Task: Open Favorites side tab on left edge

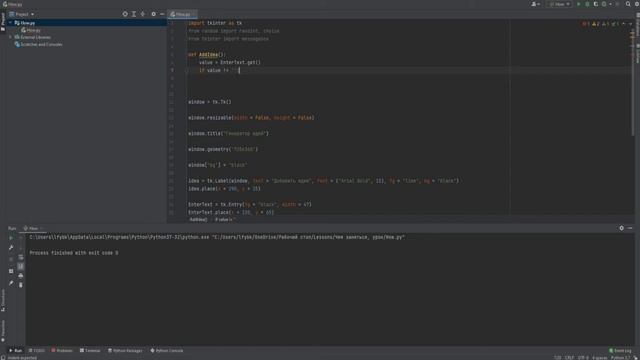Action: [x=3, y=331]
